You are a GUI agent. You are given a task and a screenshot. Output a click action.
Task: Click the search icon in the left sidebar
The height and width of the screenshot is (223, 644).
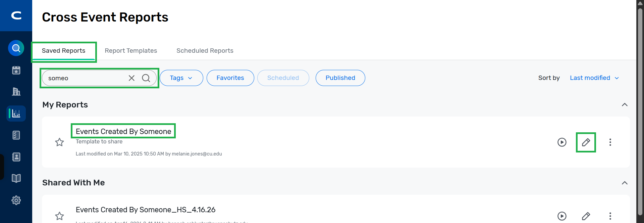pyautogui.click(x=16, y=48)
